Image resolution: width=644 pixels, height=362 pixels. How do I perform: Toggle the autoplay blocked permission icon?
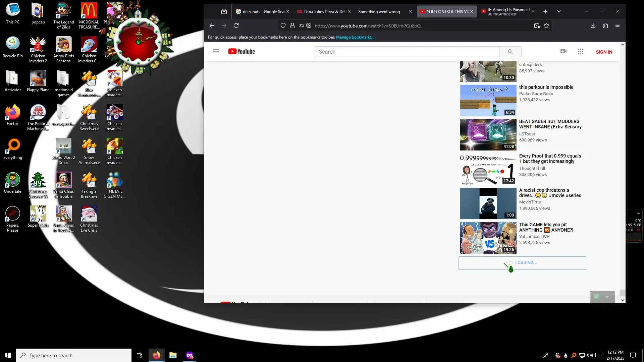309,25
